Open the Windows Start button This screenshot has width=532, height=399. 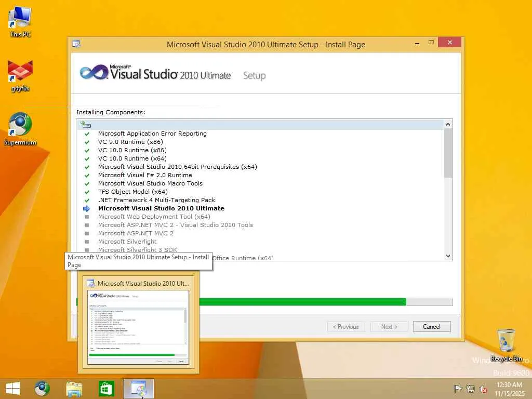click(x=13, y=389)
